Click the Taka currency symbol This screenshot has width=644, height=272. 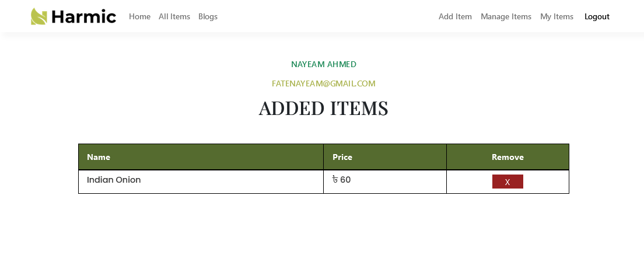click(335, 180)
